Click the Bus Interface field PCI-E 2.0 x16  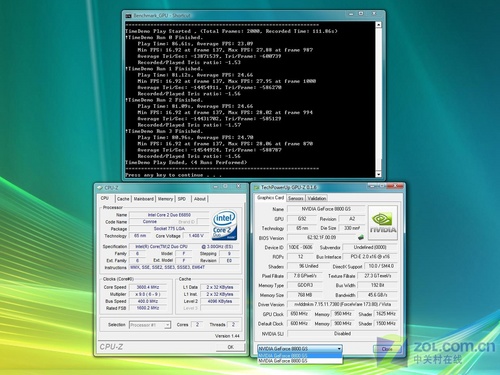click(x=370, y=257)
